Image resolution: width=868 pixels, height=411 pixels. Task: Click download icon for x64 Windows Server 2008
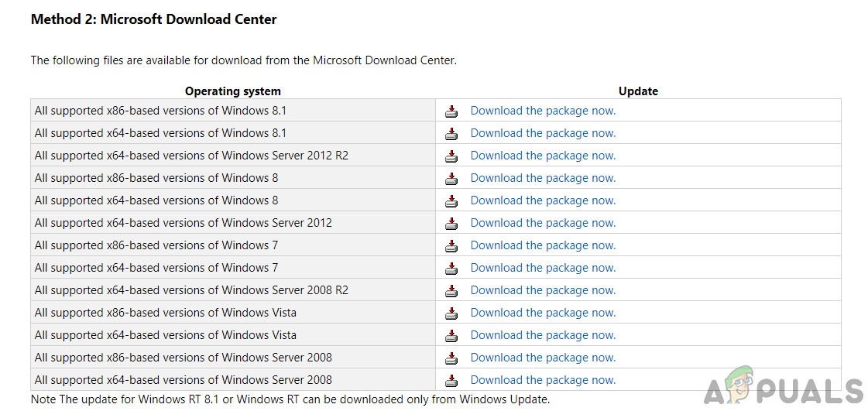click(451, 381)
